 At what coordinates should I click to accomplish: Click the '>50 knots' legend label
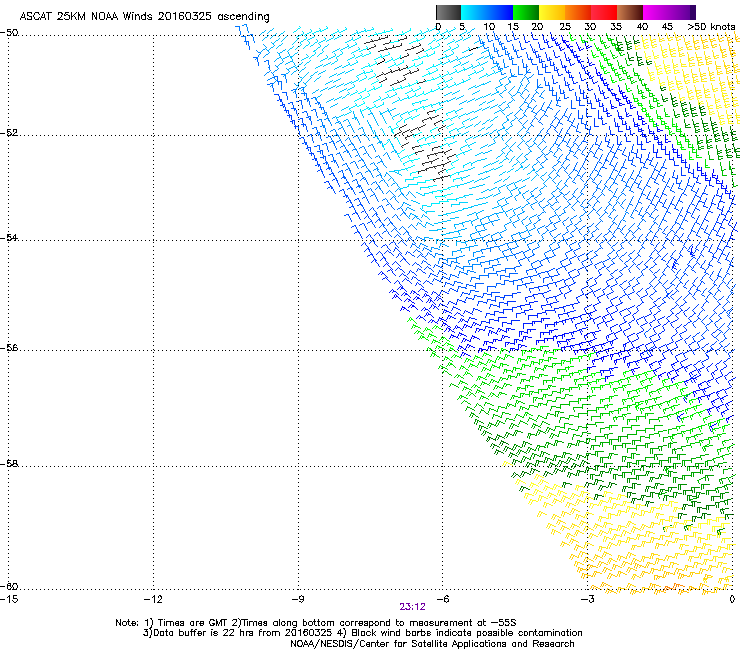(x=711, y=27)
